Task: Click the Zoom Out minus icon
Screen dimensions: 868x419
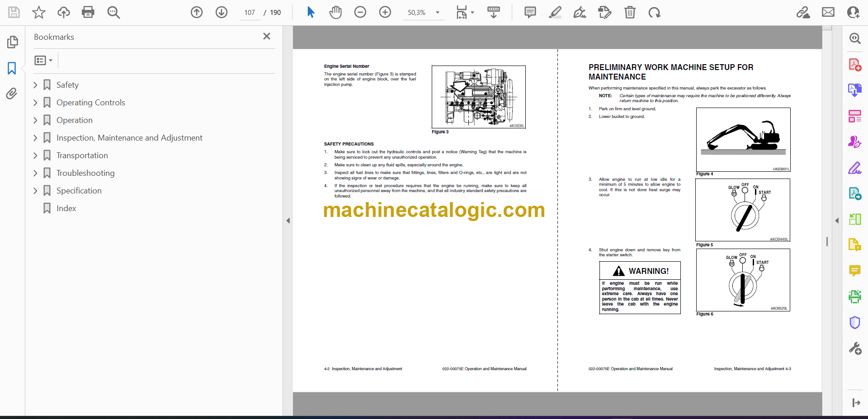Action: tap(360, 12)
